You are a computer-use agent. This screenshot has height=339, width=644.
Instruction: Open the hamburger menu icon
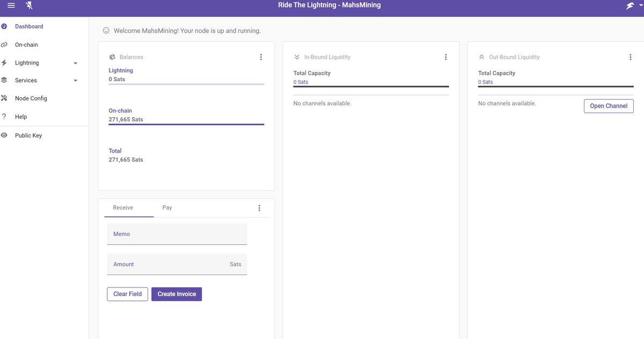(x=11, y=5)
